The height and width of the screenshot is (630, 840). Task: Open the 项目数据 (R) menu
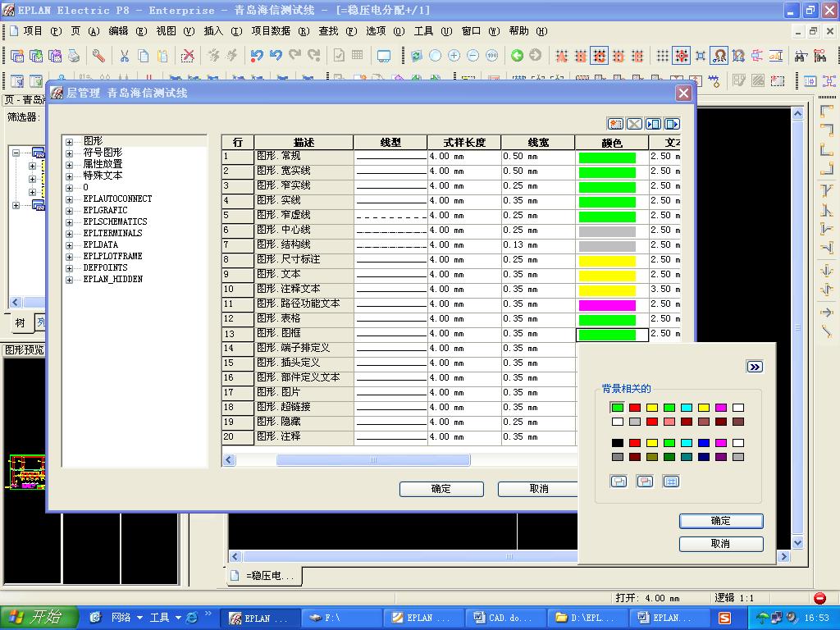point(281,31)
